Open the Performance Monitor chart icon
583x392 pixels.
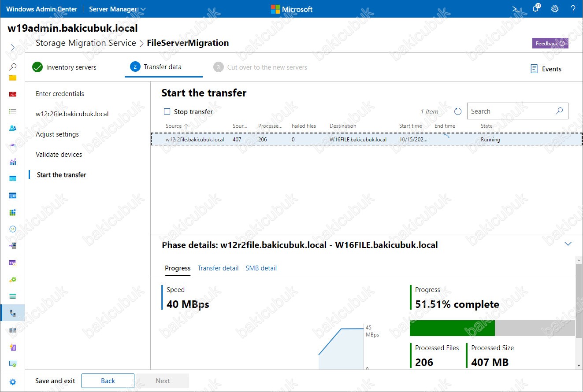click(x=13, y=162)
